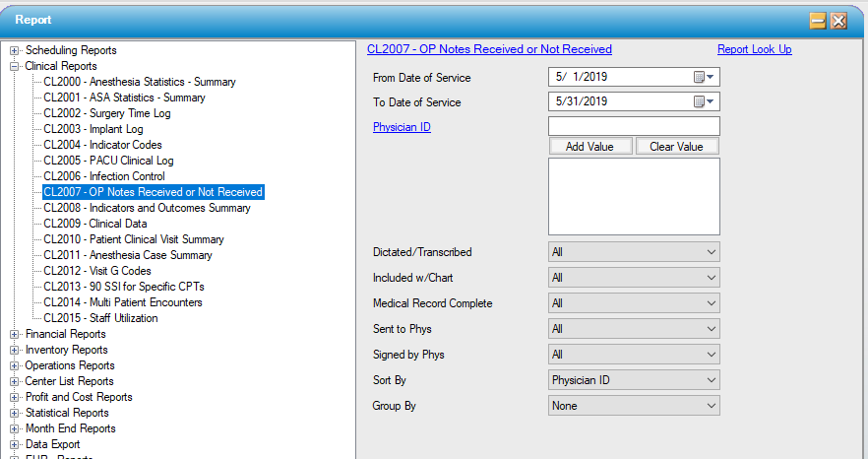This screenshot has width=868, height=459.
Task: Click the Clear Value button
Action: coord(676,147)
